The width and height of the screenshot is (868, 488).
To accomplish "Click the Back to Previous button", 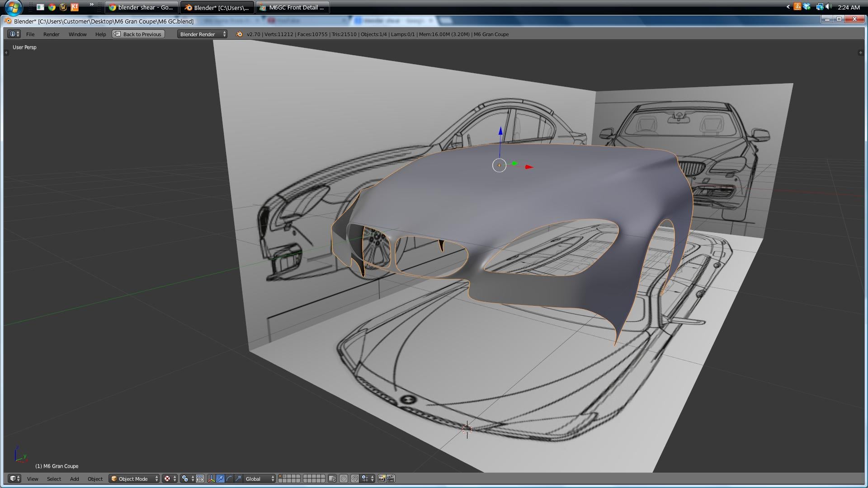I will coord(138,34).
